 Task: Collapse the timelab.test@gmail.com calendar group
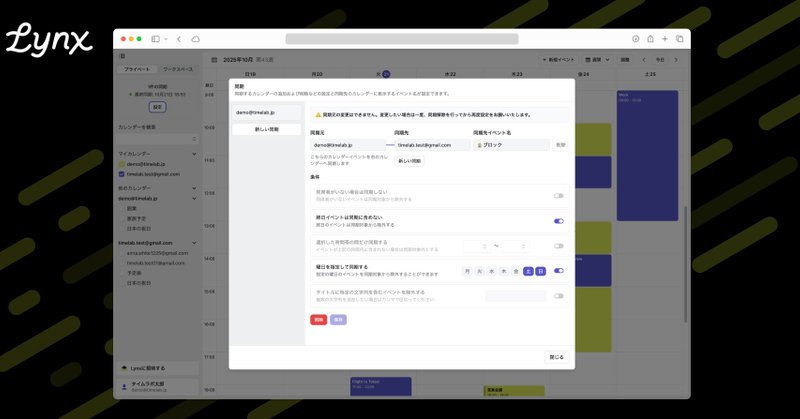coord(194,243)
